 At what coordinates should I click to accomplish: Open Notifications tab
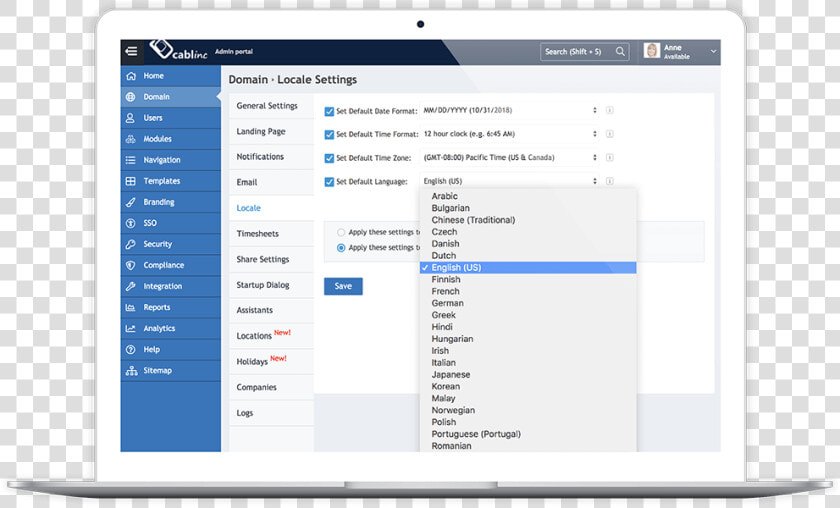pos(271,157)
